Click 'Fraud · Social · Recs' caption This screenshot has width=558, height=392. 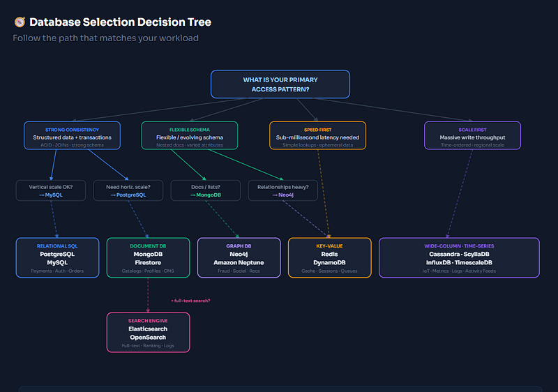pos(239,271)
